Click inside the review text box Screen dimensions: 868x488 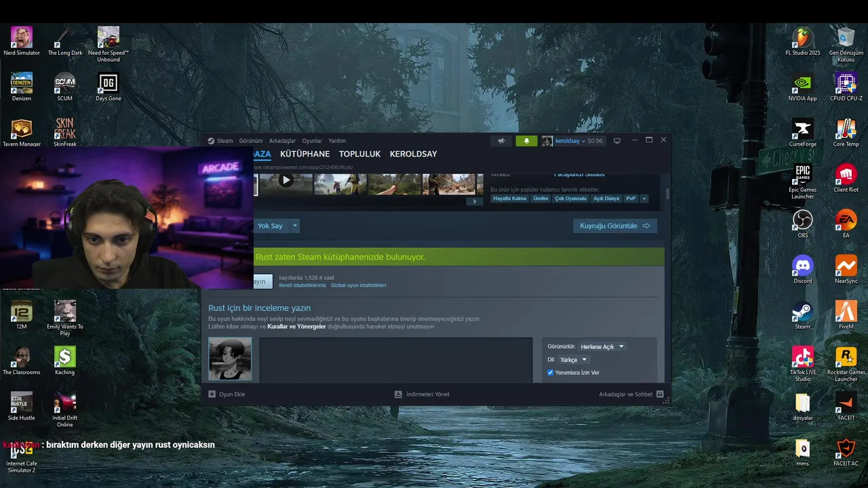(x=395, y=359)
